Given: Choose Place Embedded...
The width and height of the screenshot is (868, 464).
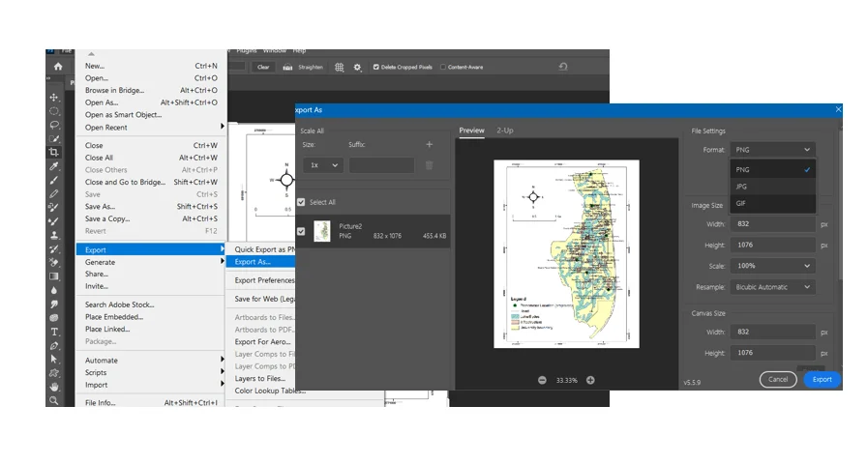Looking at the screenshot, I should (151, 317).
